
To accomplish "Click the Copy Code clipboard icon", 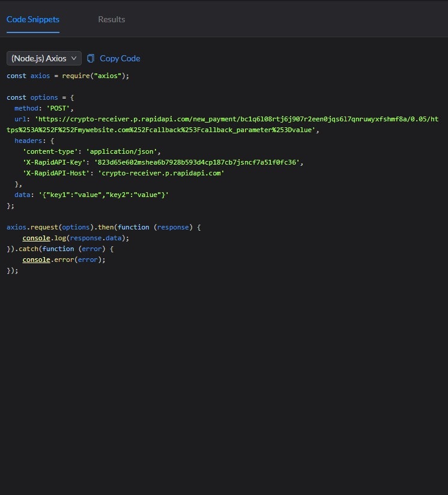I will (91, 58).
